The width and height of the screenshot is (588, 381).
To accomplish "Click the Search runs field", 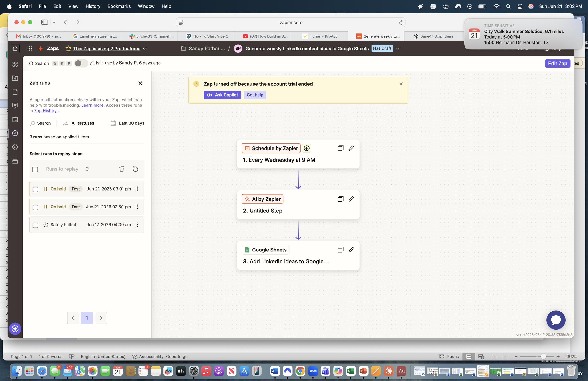I will 40,123.
